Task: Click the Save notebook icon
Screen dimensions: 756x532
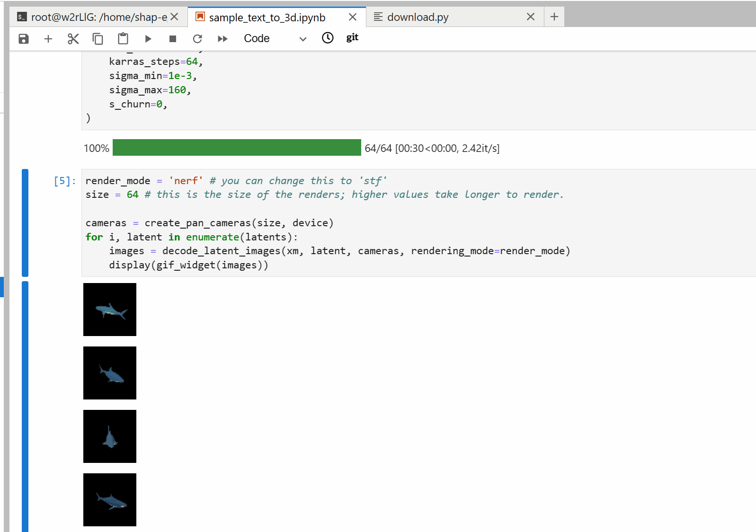Action: point(24,39)
